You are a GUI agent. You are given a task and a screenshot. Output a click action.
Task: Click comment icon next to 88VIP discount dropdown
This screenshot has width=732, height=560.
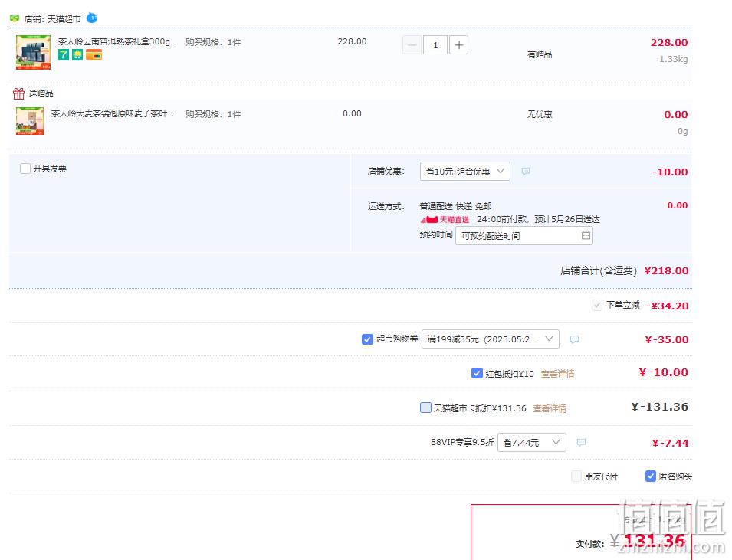coord(581,442)
